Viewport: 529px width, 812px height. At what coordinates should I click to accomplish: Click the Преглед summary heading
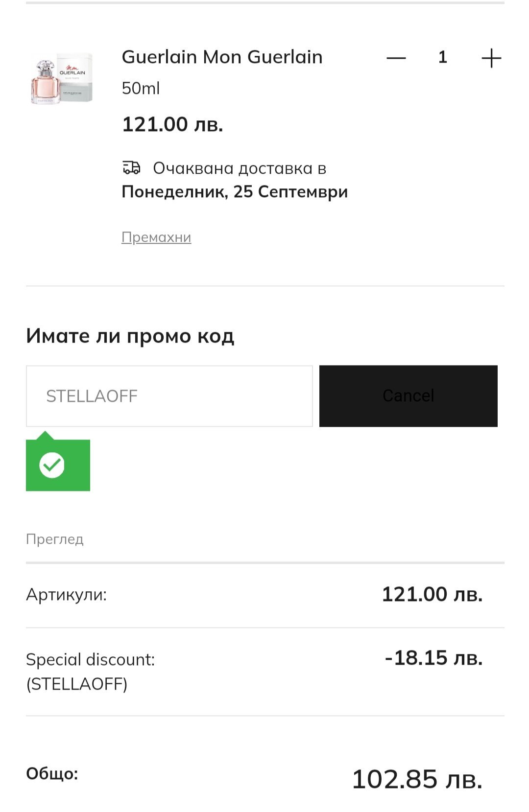[55, 539]
